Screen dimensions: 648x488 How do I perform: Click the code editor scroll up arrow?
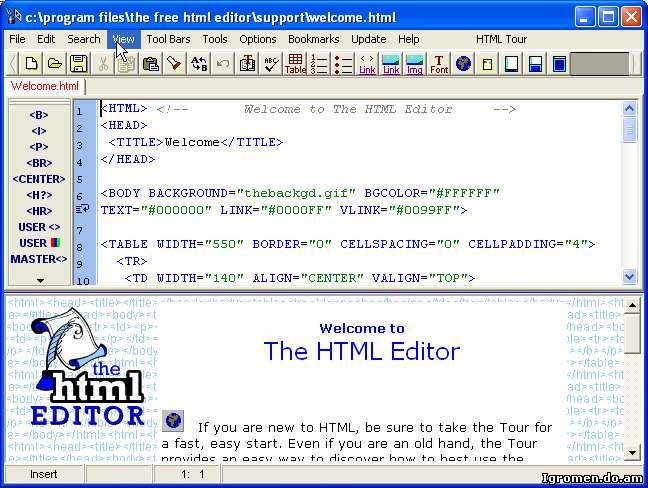click(x=629, y=109)
